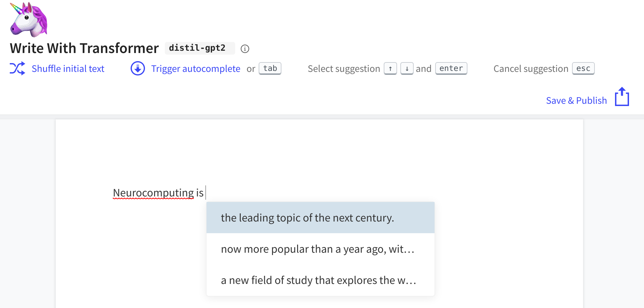Open the model info icon

click(245, 49)
